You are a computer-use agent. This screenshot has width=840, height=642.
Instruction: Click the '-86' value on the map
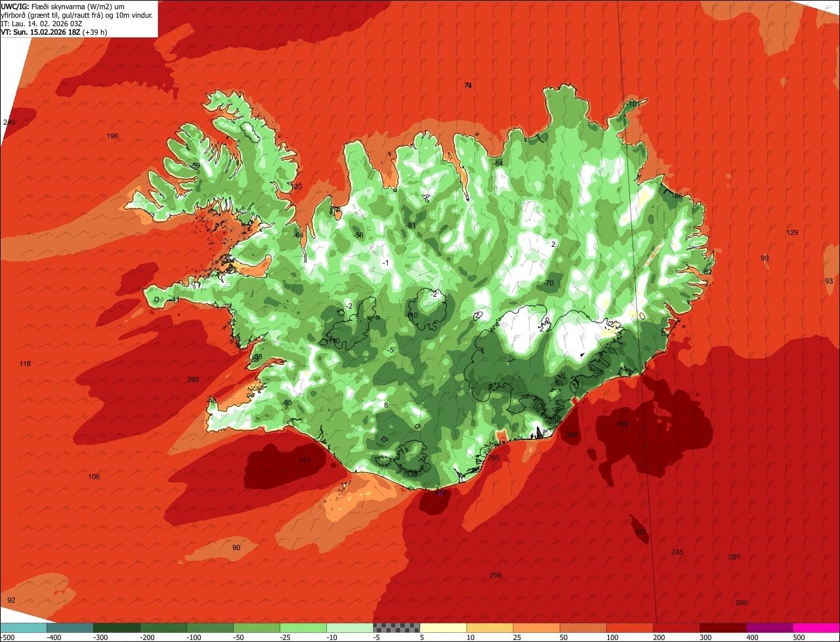[677, 196]
